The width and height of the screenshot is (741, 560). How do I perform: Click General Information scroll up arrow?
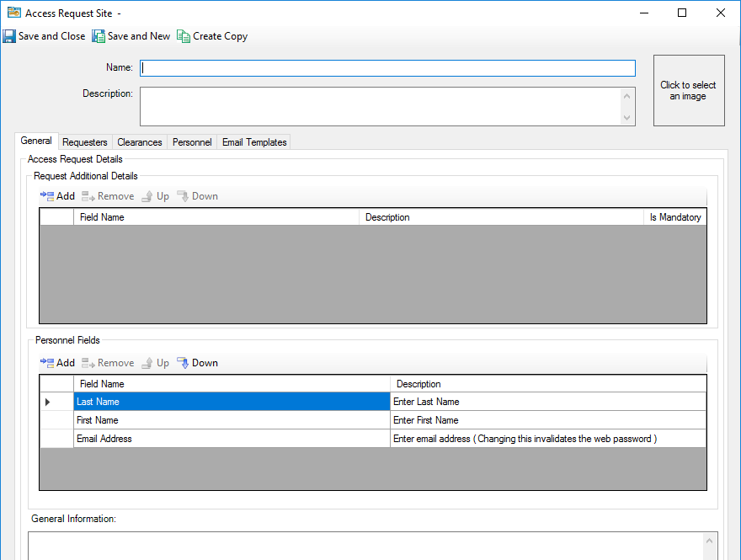[709, 541]
